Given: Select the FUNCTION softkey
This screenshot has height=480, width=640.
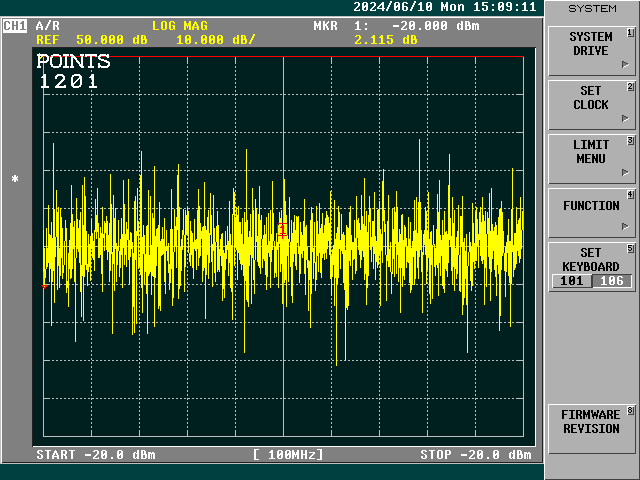Looking at the screenshot, I should coord(590,206).
